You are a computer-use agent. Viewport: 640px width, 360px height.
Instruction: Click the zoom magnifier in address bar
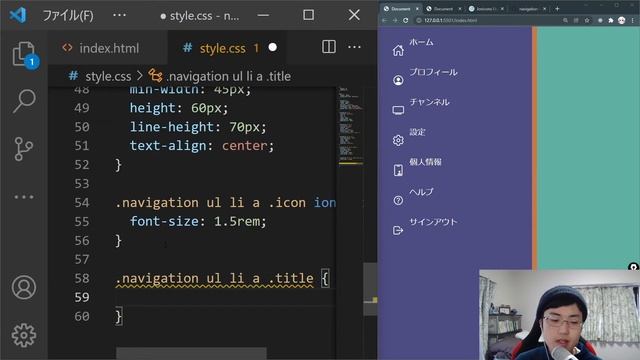565,20
